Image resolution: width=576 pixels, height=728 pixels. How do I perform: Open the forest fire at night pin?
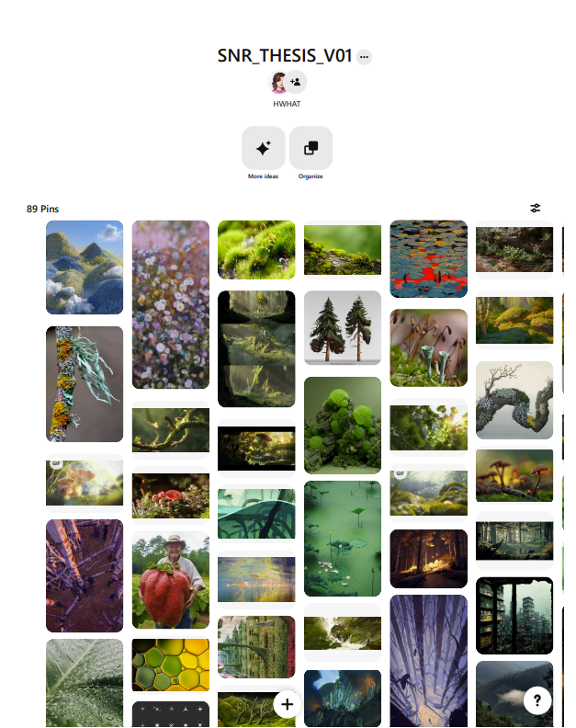click(428, 559)
